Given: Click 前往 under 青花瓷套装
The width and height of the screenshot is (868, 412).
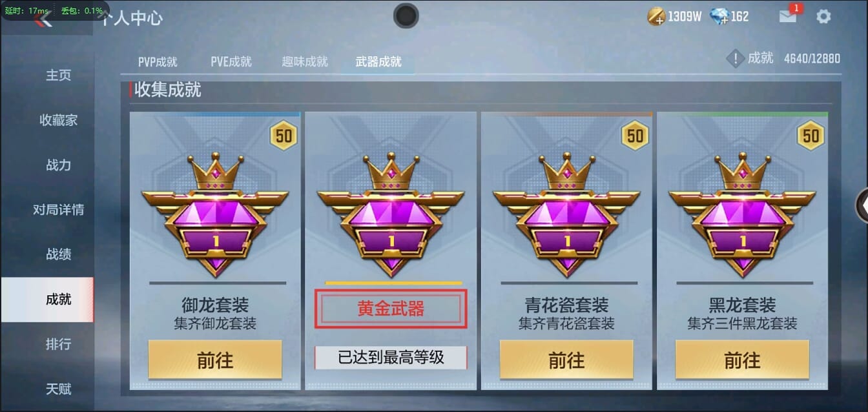Looking at the screenshot, I should tap(566, 360).
